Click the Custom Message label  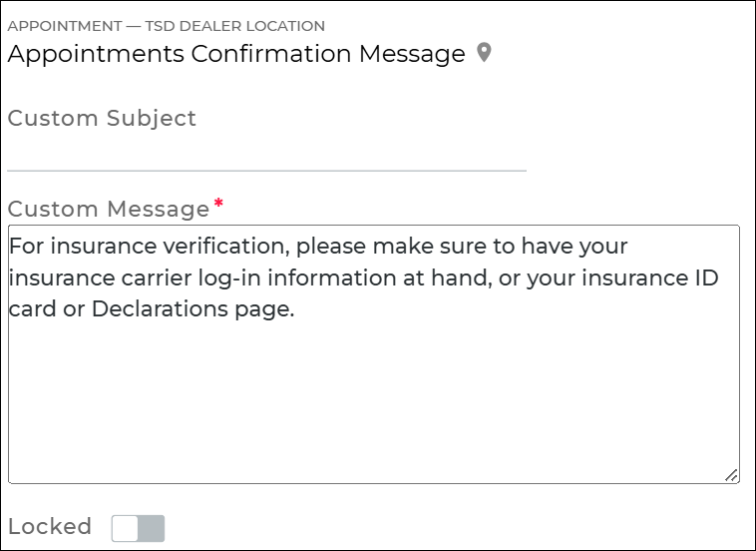coord(108,209)
